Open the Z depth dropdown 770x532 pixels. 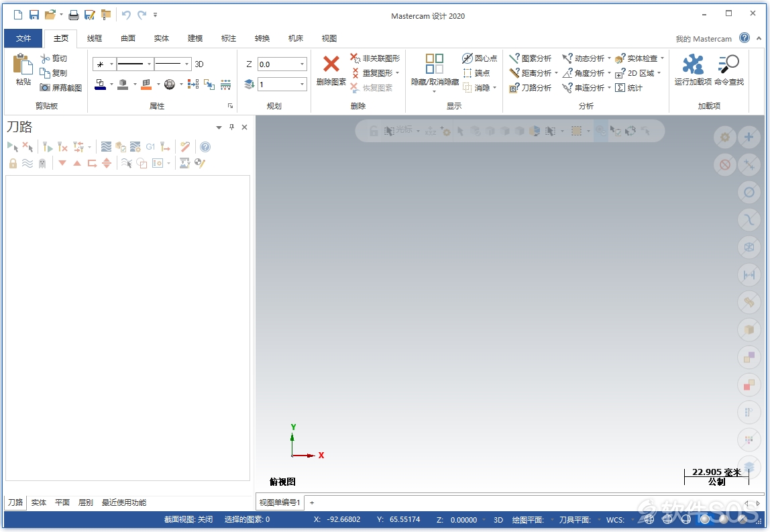click(302, 64)
